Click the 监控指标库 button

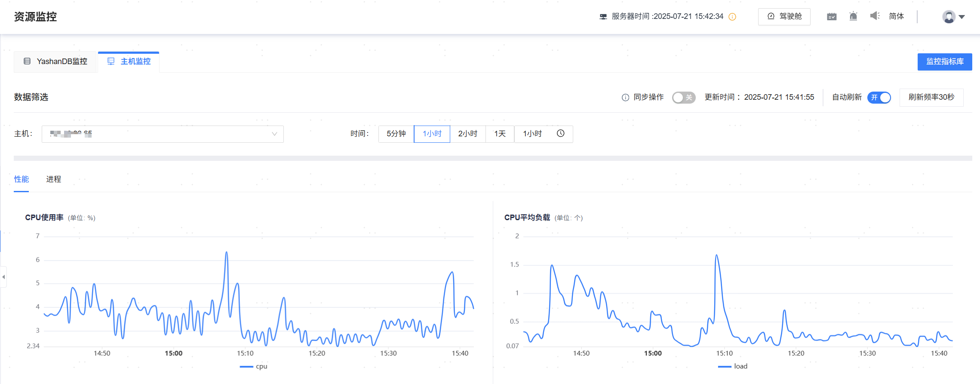click(944, 61)
